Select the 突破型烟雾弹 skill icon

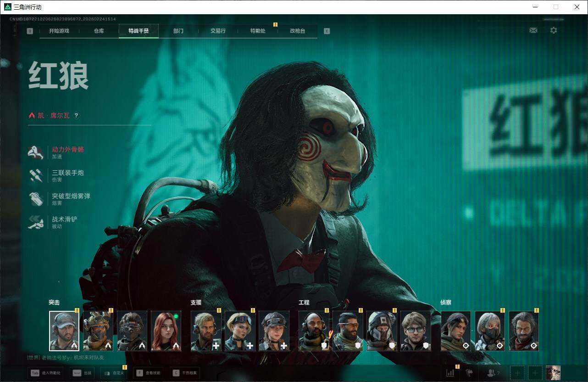[35, 199]
